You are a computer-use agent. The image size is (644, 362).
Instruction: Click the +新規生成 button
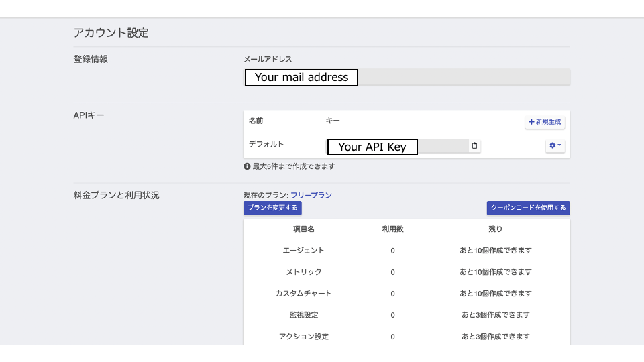pyautogui.click(x=545, y=122)
